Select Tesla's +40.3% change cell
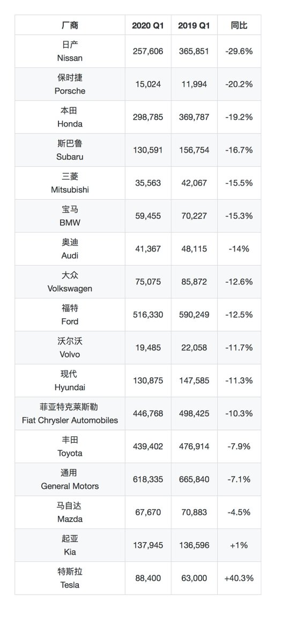This screenshot has height=644, width=282. click(239, 578)
